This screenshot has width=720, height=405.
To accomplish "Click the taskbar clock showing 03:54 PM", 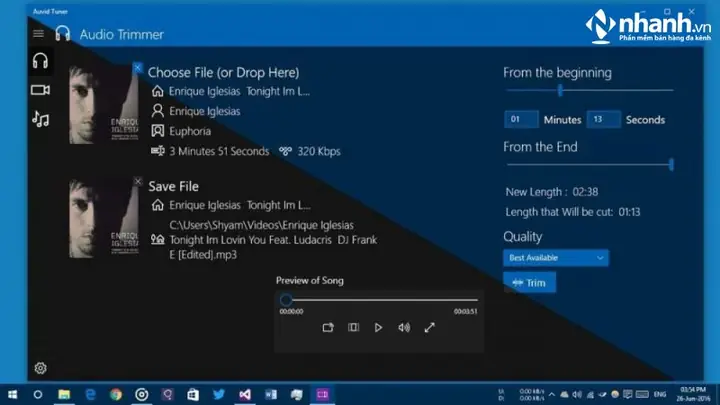I will pyautogui.click(x=693, y=394).
